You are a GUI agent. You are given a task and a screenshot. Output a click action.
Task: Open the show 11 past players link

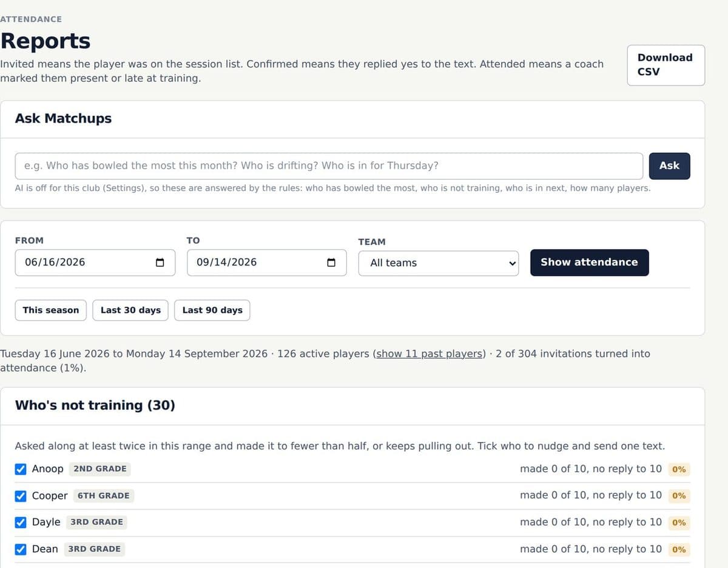click(x=431, y=353)
